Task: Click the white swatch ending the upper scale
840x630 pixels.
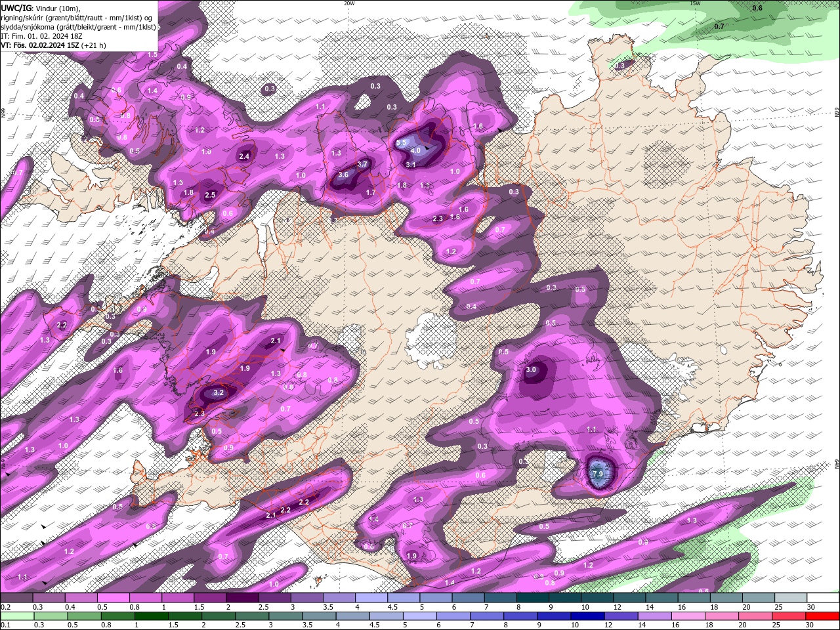Action: click(x=823, y=598)
